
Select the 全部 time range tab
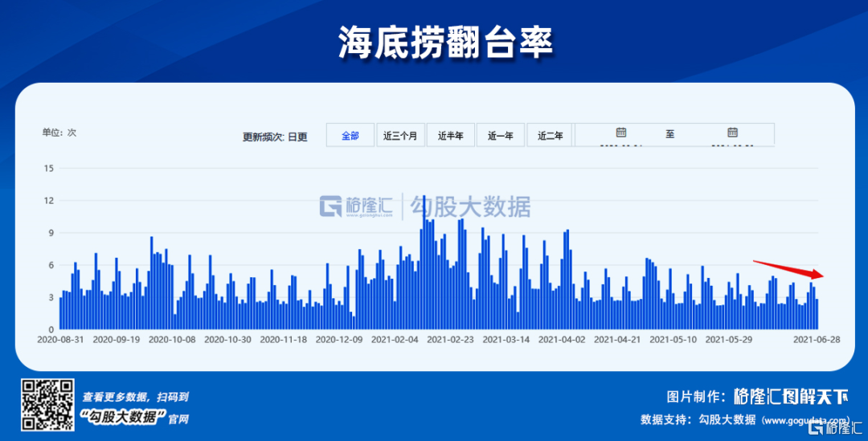[350, 136]
